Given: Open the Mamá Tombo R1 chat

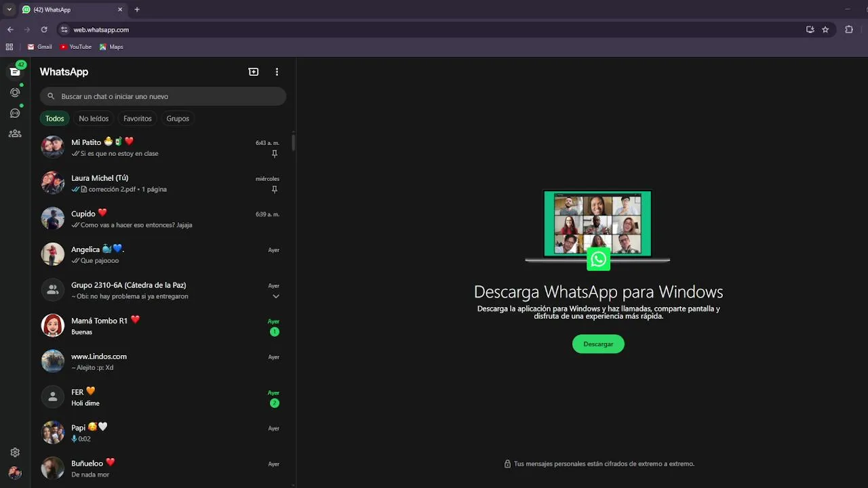Looking at the screenshot, I should coord(161,326).
